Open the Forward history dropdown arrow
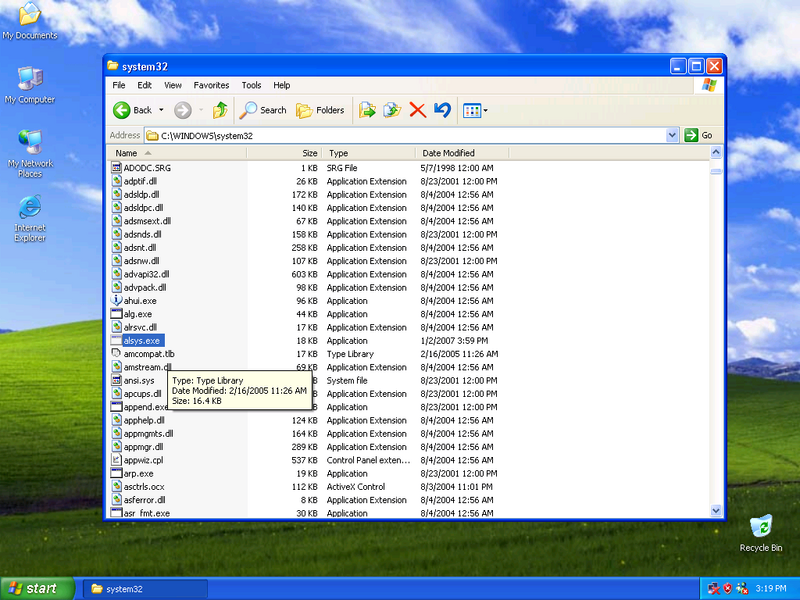 tap(201, 110)
